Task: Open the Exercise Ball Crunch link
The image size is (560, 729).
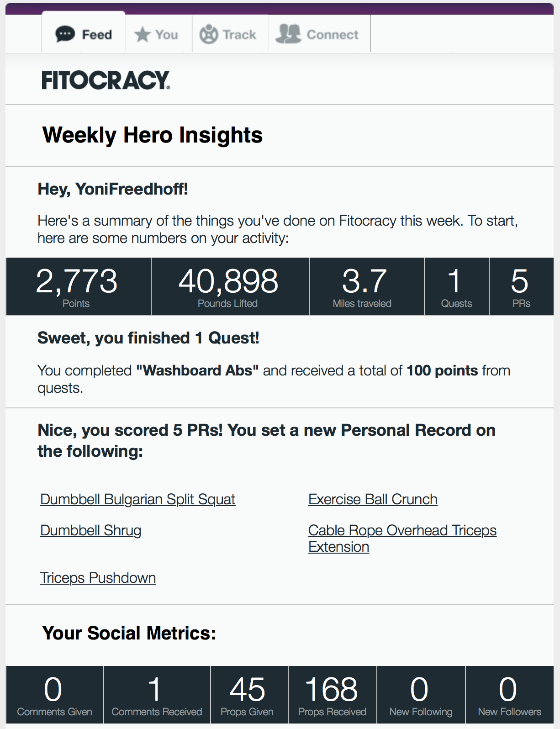Action: [x=373, y=499]
